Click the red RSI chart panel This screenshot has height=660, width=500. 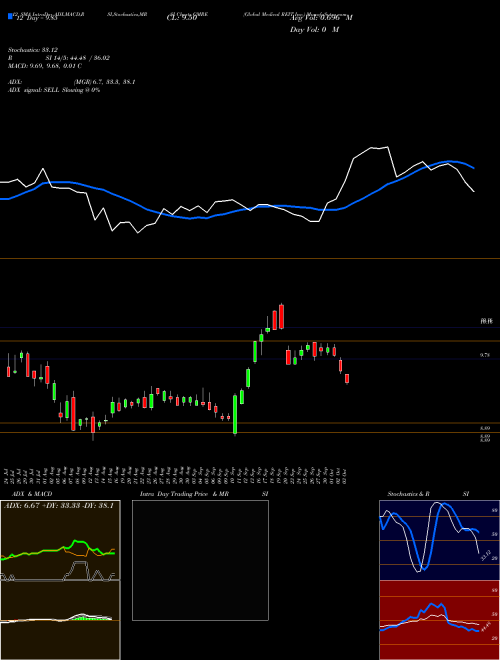click(439, 620)
